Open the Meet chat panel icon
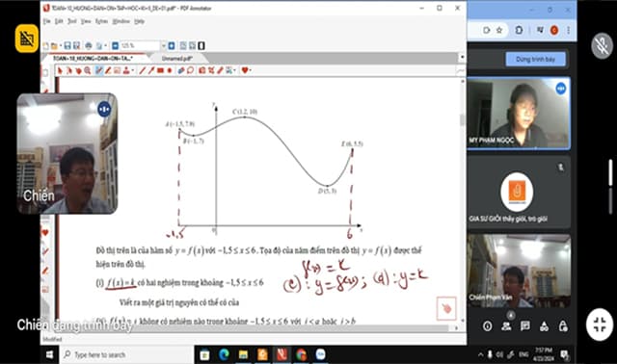 pos(524,325)
